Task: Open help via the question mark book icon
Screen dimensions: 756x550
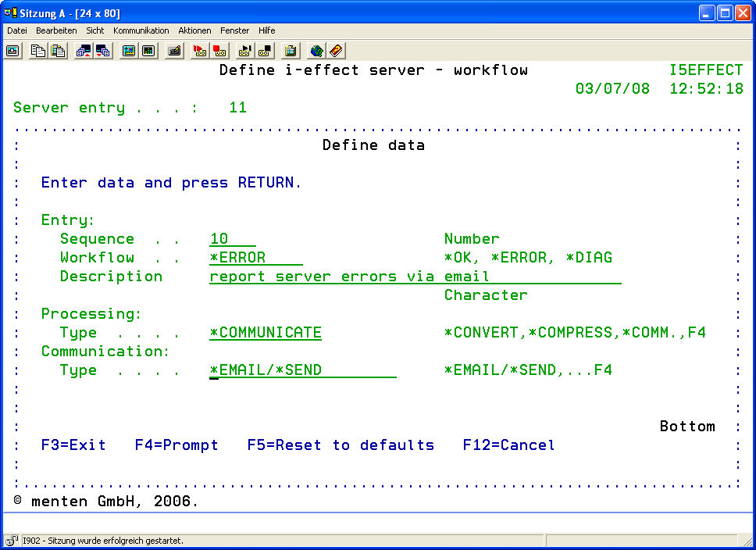Action: [x=336, y=51]
